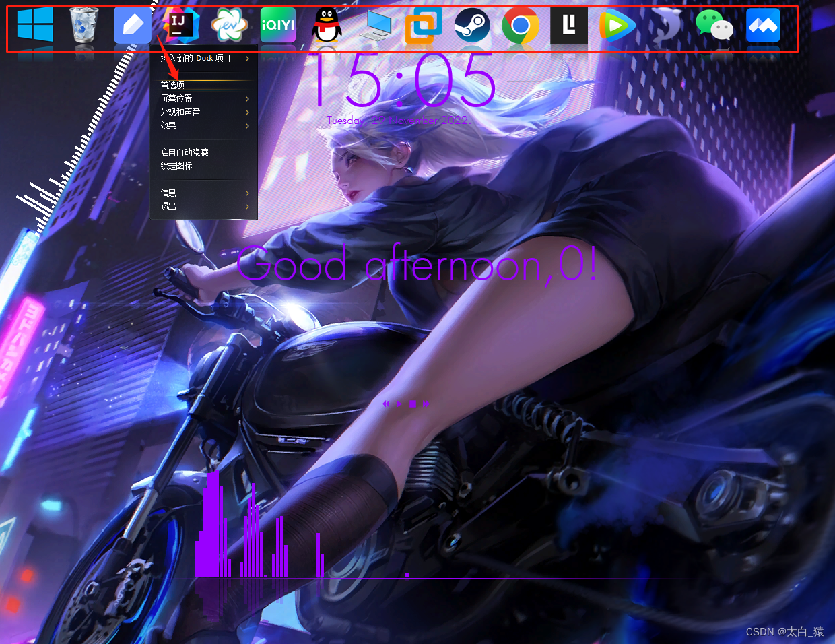Expand the chevron next to 信息
Screen dimensions: 835x644
point(247,193)
